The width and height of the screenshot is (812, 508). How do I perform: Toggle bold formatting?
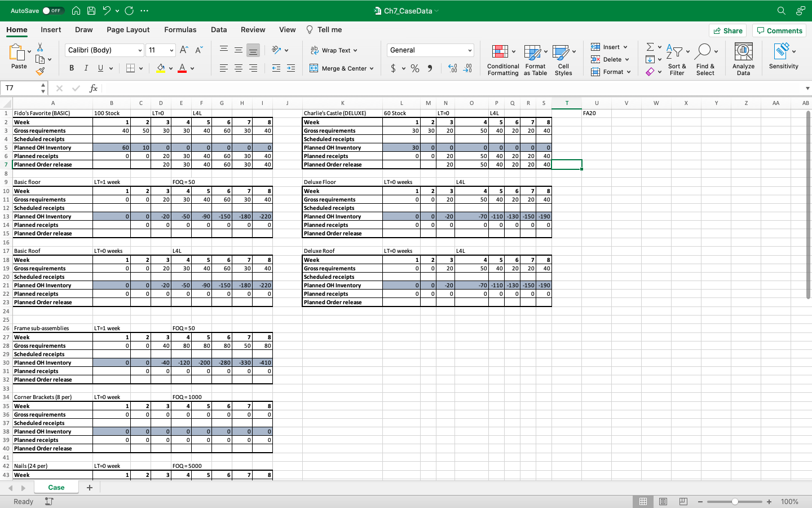click(x=71, y=68)
